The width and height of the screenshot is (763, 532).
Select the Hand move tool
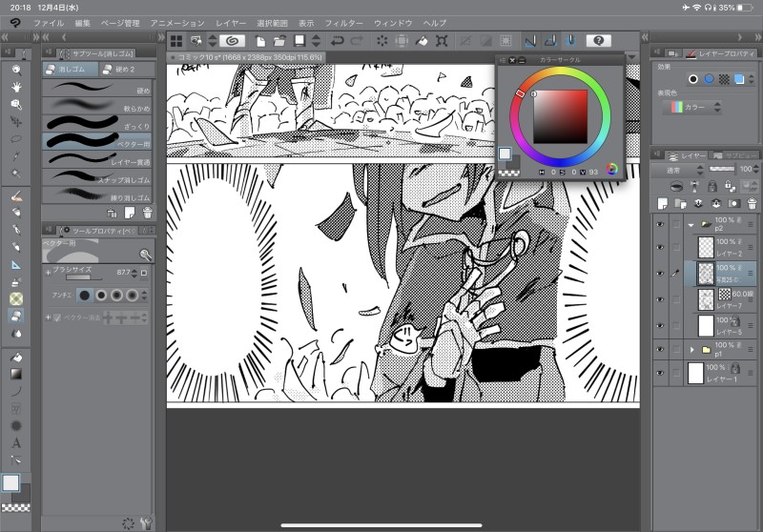tap(16, 87)
